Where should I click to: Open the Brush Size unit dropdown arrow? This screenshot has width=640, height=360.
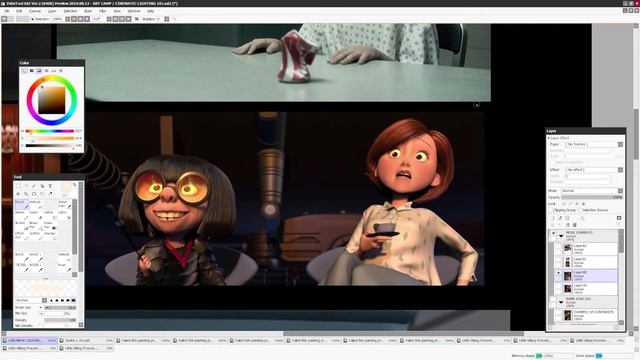[x=40, y=307]
